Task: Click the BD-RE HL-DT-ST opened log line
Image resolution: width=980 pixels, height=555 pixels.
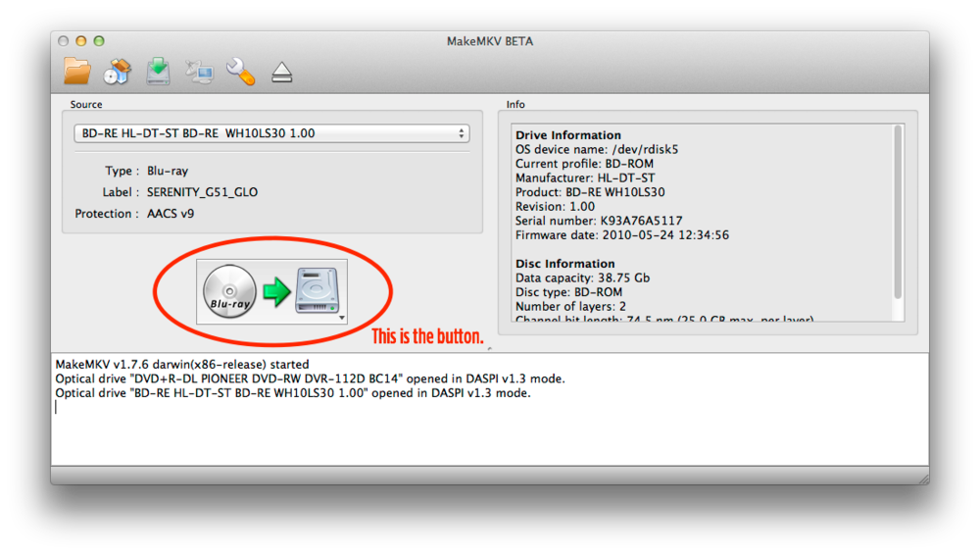Action: point(292,393)
